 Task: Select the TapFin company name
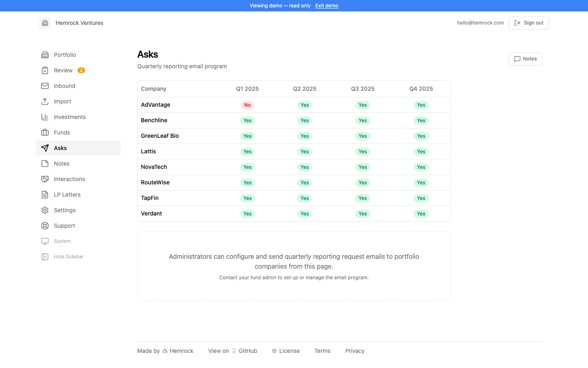pos(150,198)
